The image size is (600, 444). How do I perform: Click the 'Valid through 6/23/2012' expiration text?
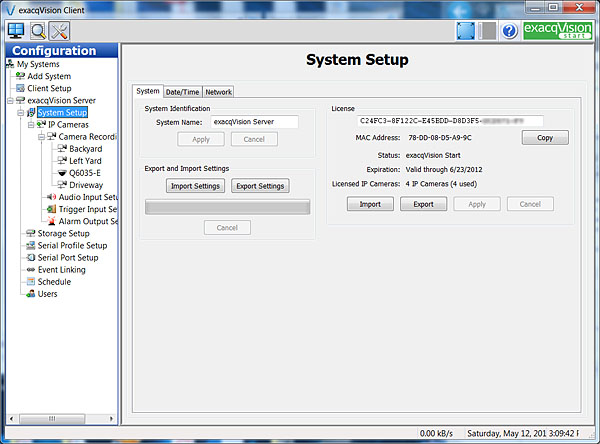[x=444, y=170]
